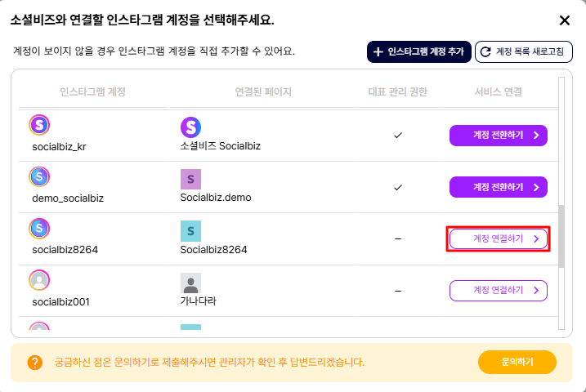Select the socialbiz8264 account name text

65,249
